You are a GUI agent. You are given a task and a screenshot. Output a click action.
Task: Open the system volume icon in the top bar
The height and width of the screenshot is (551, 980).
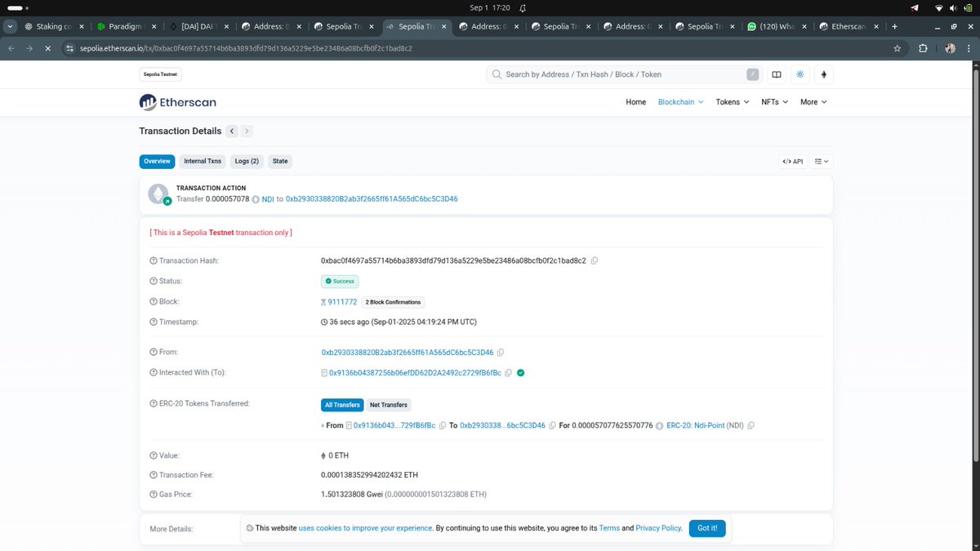pos(952,7)
